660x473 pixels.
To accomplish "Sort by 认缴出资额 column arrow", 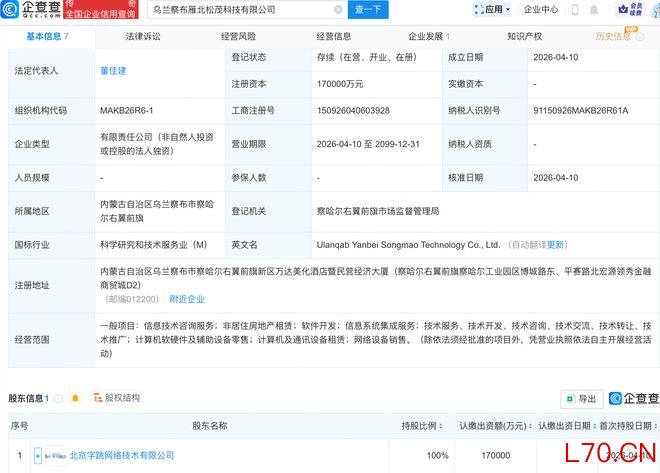I will pos(529,426).
